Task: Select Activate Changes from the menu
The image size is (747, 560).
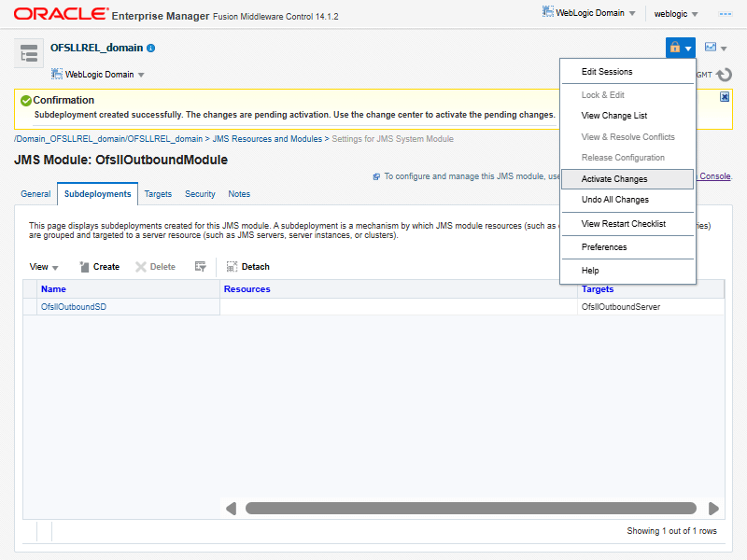Action: (627, 179)
